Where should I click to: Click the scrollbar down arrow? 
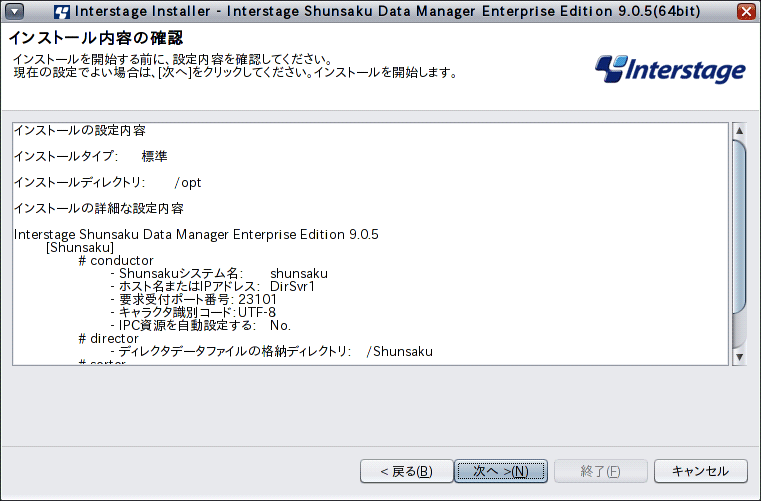coord(739,357)
